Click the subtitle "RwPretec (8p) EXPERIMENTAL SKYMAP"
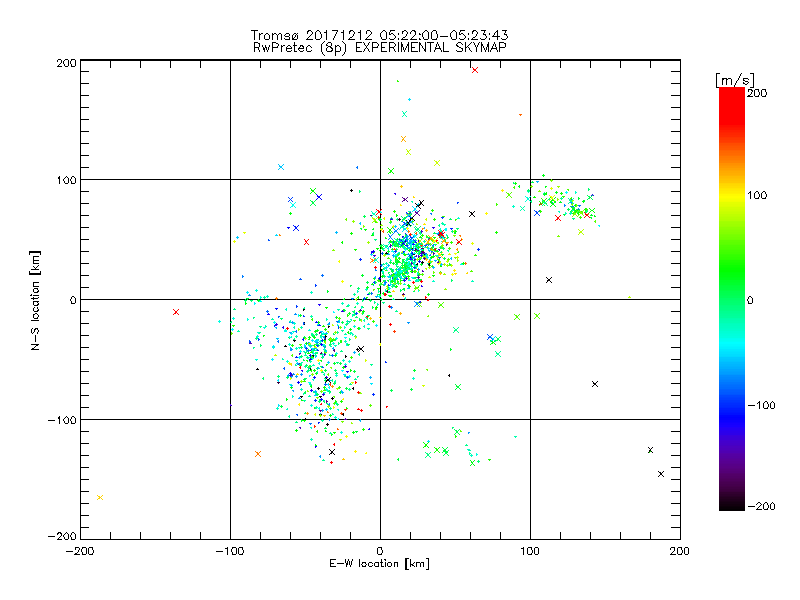The height and width of the screenshot is (600, 800). pyautogui.click(x=379, y=48)
